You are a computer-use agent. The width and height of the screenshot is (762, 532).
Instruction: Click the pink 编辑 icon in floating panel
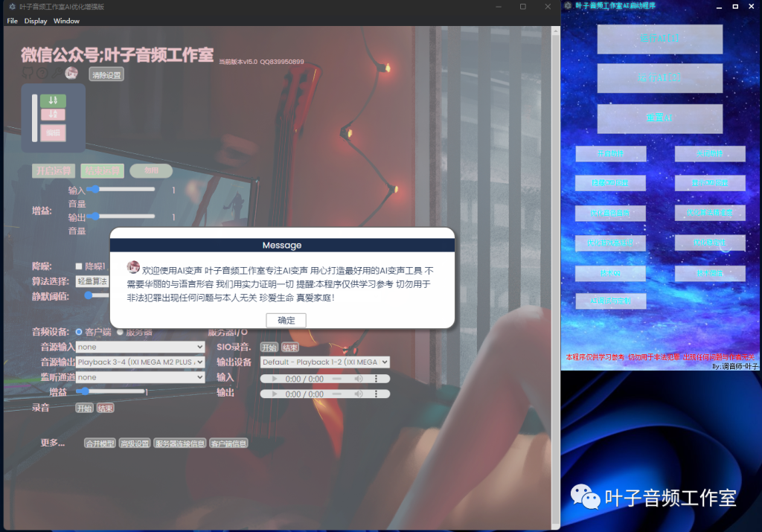(x=53, y=132)
